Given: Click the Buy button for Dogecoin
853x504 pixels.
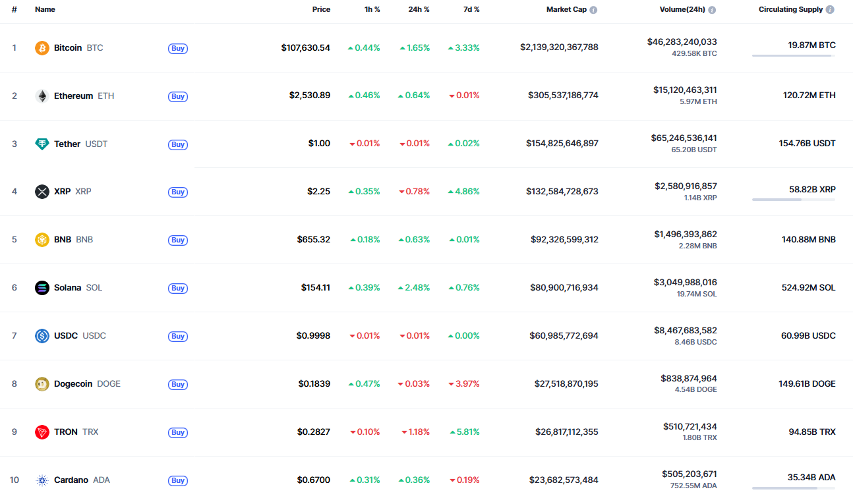Looking at the screenshot, I should pos(178,385).
